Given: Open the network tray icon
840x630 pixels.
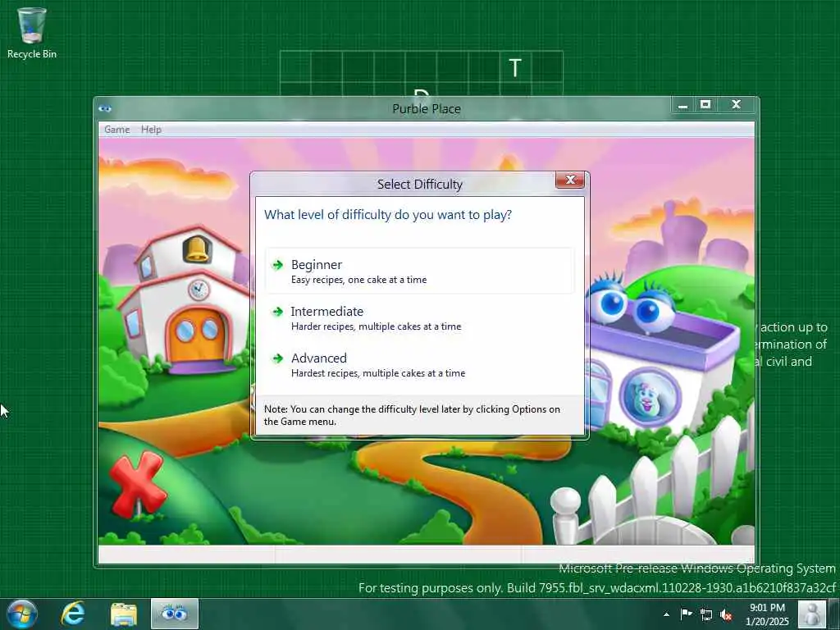Looking at the screenshot, I should pyautogui.click(x=706, y=614).
